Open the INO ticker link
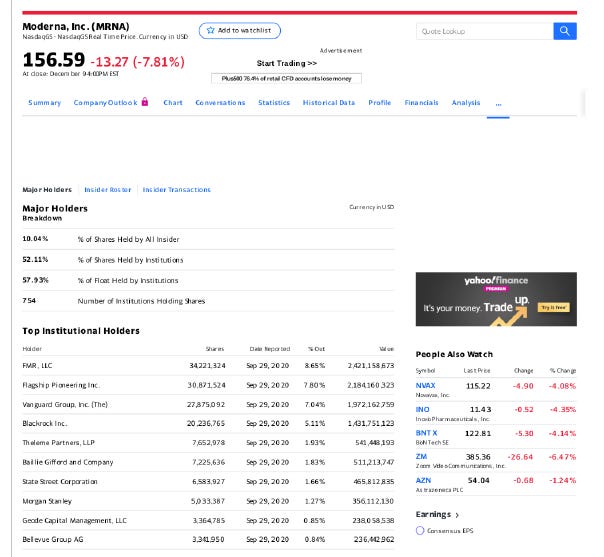The height and width of the screenshot is (557, 604). coord(423,409)
